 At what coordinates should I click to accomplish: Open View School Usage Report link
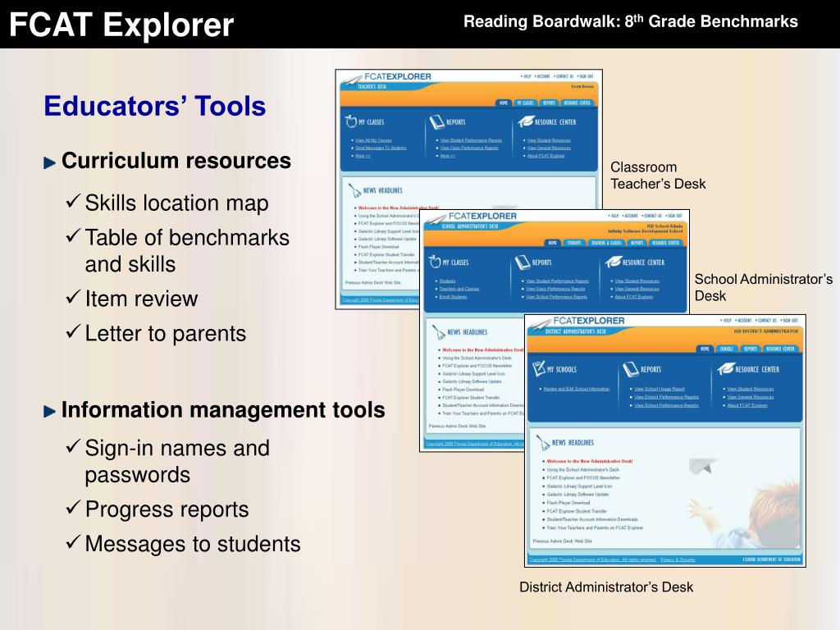[660, 389]
